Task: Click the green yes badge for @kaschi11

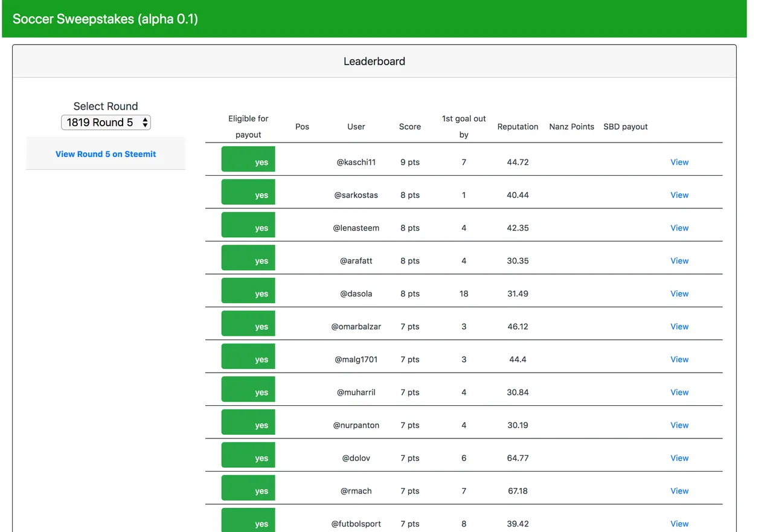Action: coord(248,159)
